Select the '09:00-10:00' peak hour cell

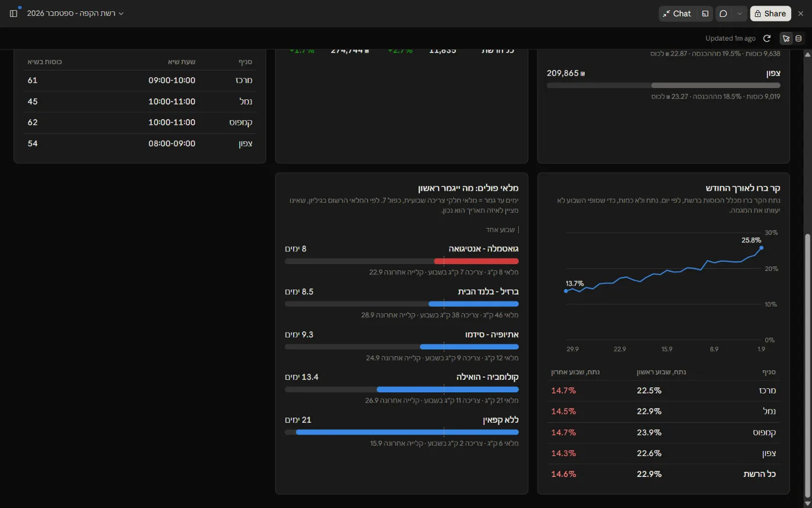(x=172, y=80)
